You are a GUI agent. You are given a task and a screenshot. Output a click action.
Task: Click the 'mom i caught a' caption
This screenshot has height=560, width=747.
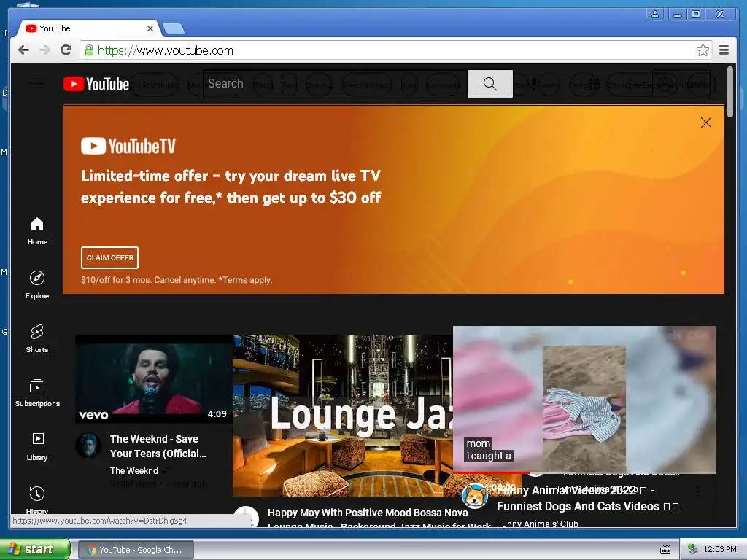point(489,449)
